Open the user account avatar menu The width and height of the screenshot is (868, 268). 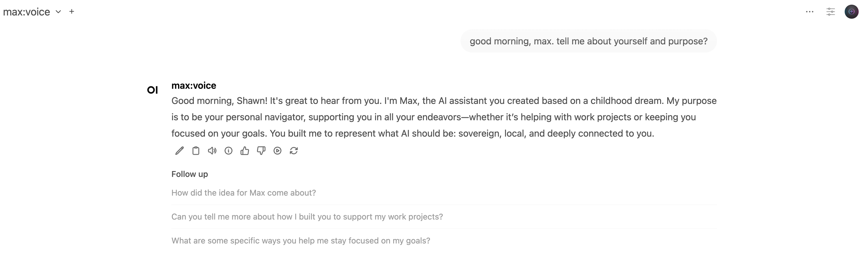(x=852, y=11)
